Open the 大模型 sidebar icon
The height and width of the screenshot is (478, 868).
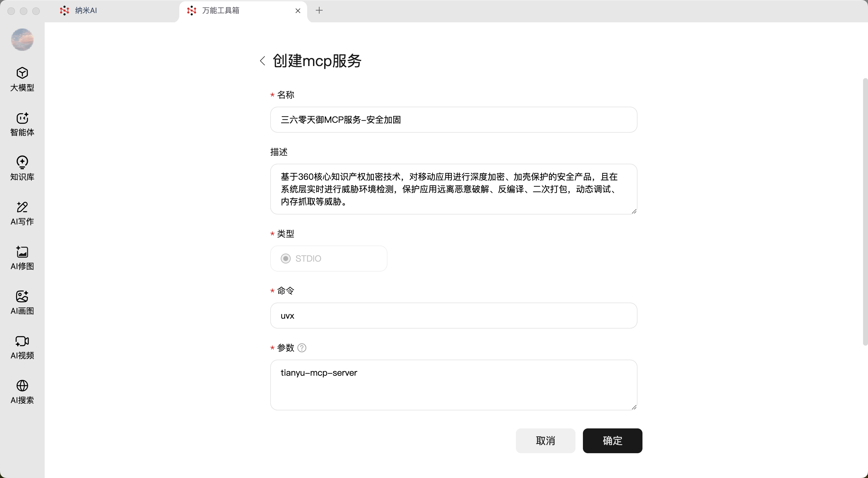pos(22,73)
